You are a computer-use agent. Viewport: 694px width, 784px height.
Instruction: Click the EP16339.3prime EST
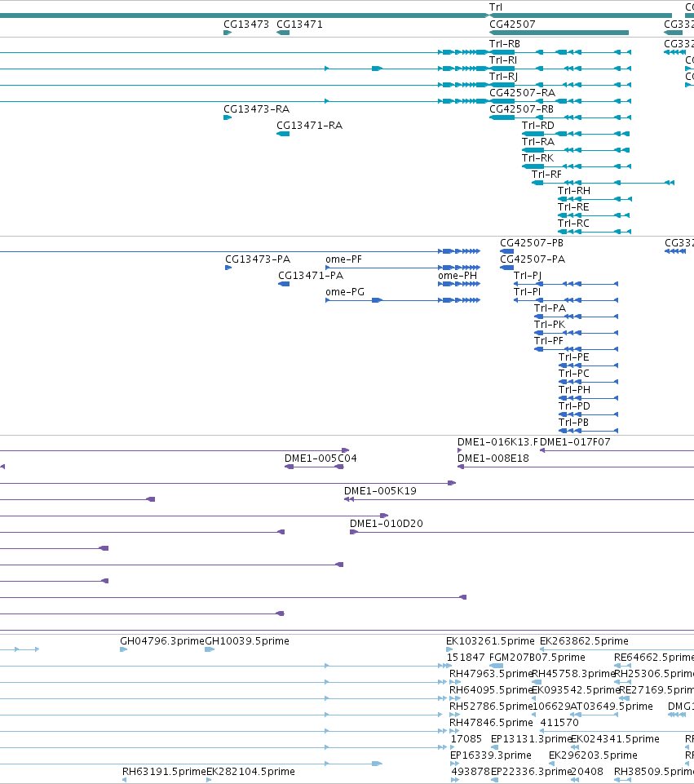point(454,764)
